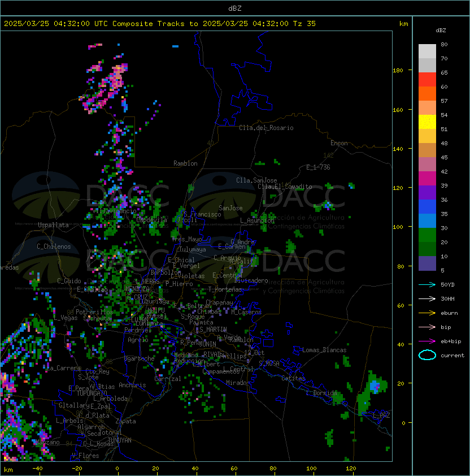Click the 'Tulumaya' map label
The width and height of the screenshot is (470, 476).
[x=193, y=249]
